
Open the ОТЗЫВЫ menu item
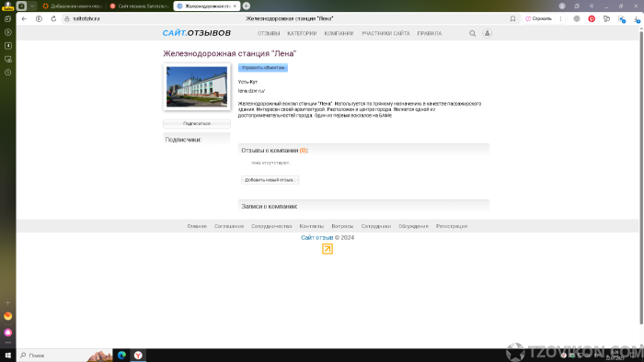tap(269, 34)
